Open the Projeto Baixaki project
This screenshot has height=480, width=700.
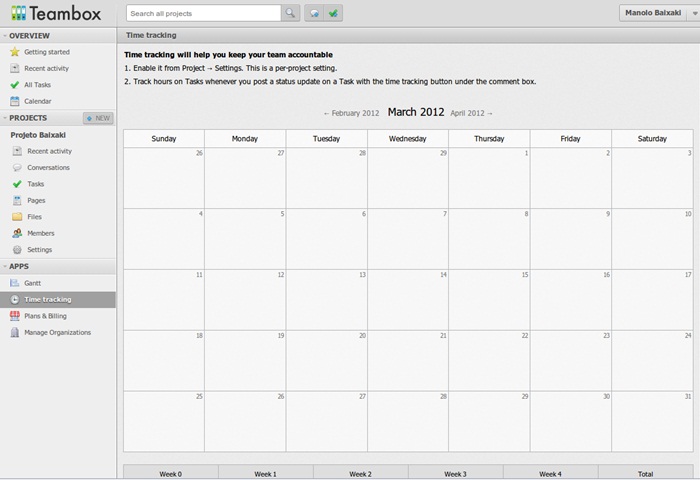(x=40, y=134)
